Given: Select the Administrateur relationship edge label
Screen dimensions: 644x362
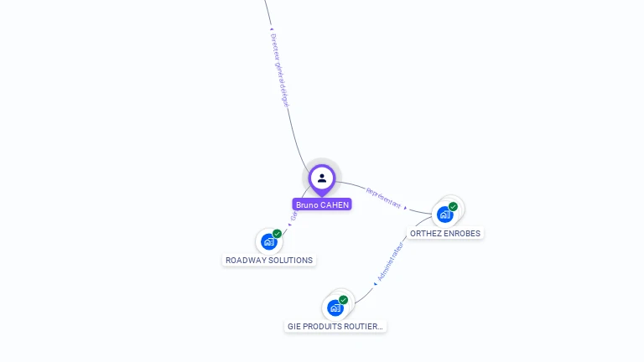Looking at the screenshot, I should pyautogui.click(x=391, y=261).
